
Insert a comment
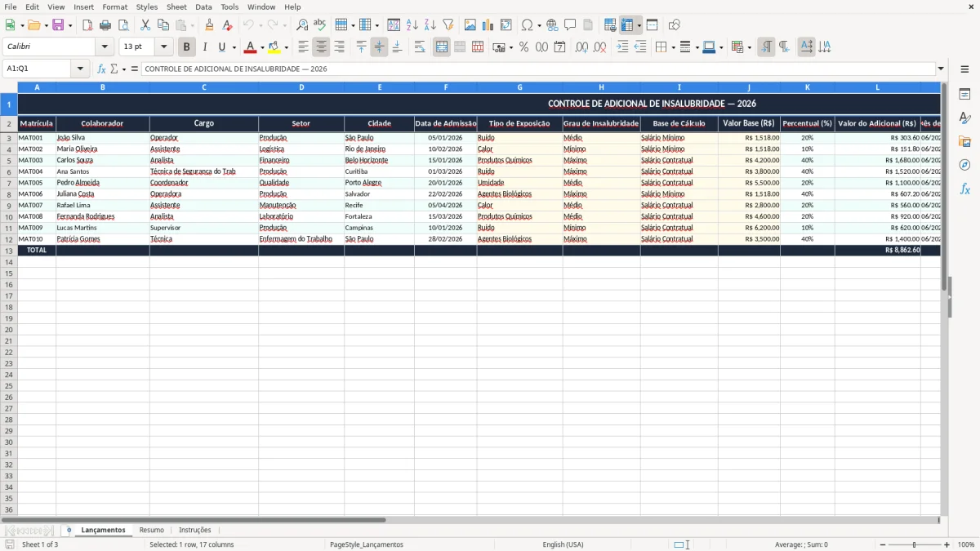[570, 25]
